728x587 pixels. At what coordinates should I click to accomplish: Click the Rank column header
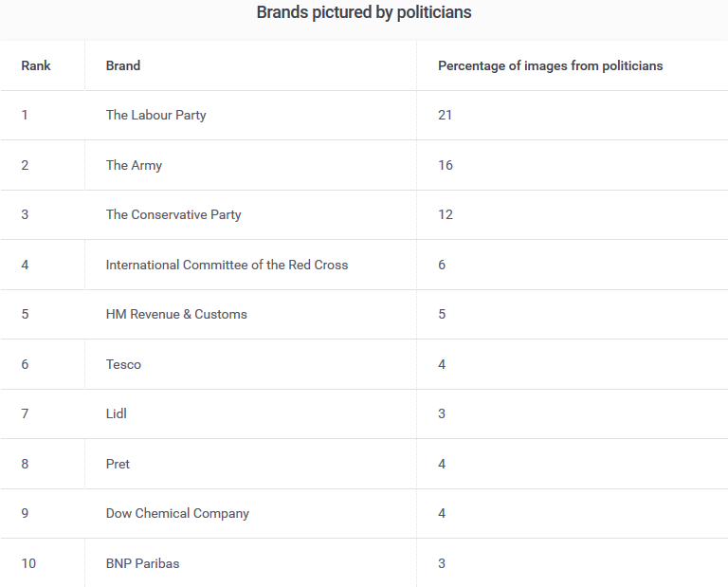coord(36,65)
